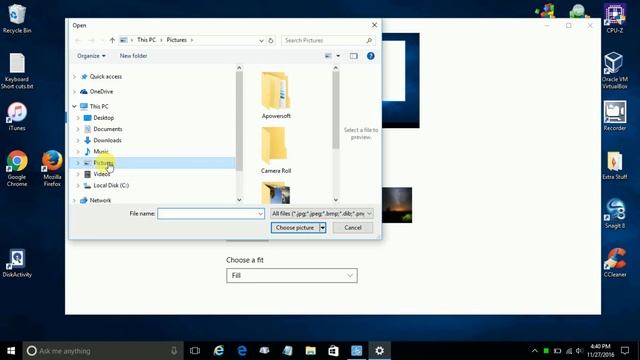Viewport: 640px width, 360px height.
Task: Open Task View on the taskbar
Action: pos(195,351)
